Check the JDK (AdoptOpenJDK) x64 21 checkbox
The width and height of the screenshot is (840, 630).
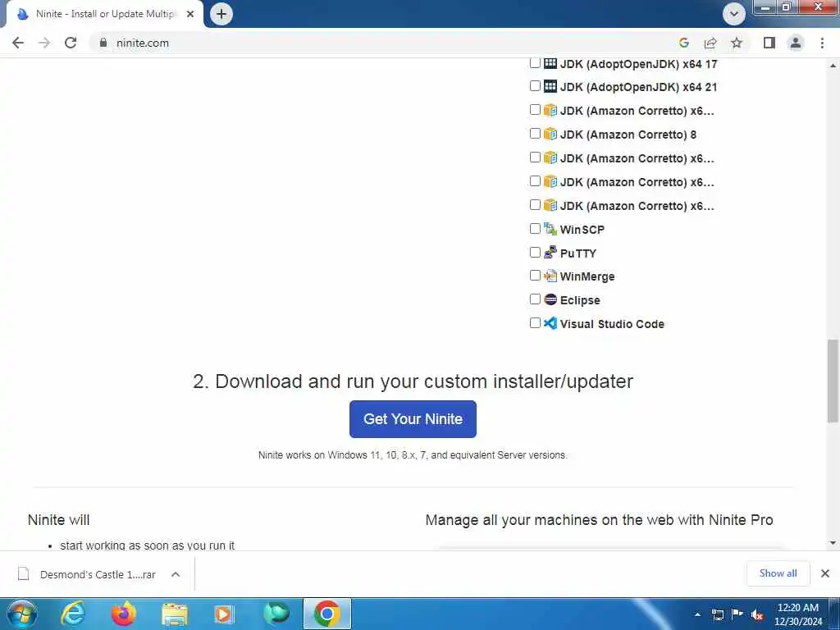[x=535, y=85]
